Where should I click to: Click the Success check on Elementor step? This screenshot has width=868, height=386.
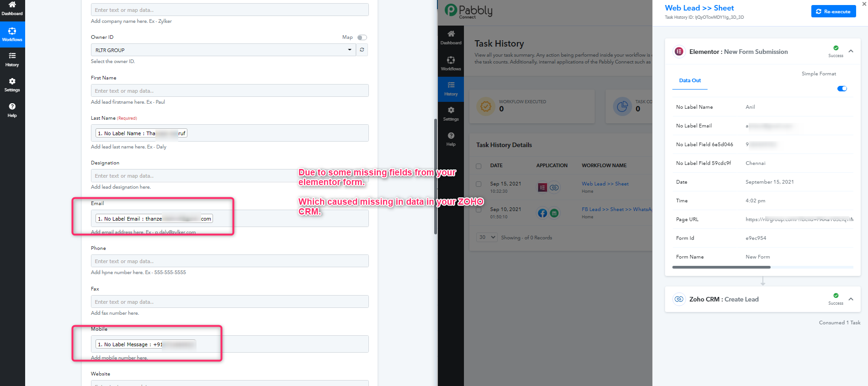coord(836,48)
